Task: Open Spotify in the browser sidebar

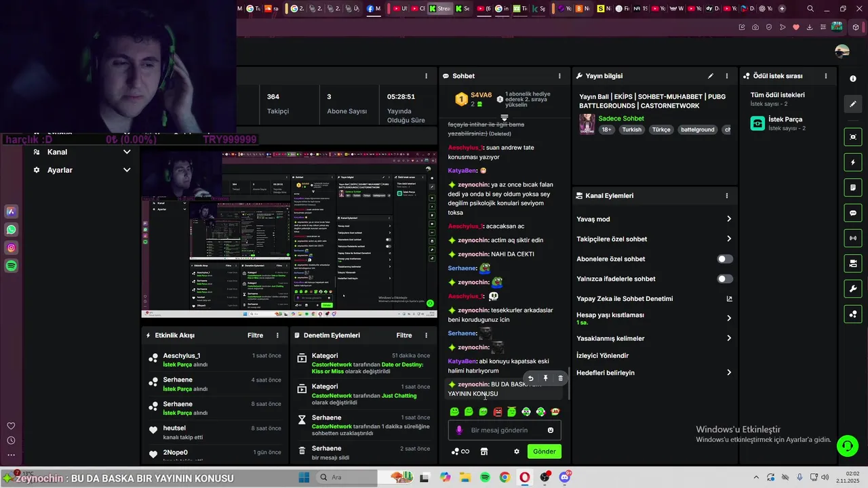Action: [12, 266]
